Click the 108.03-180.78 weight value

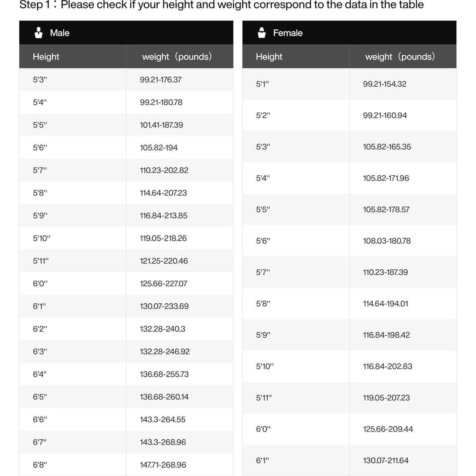(387, 241)
